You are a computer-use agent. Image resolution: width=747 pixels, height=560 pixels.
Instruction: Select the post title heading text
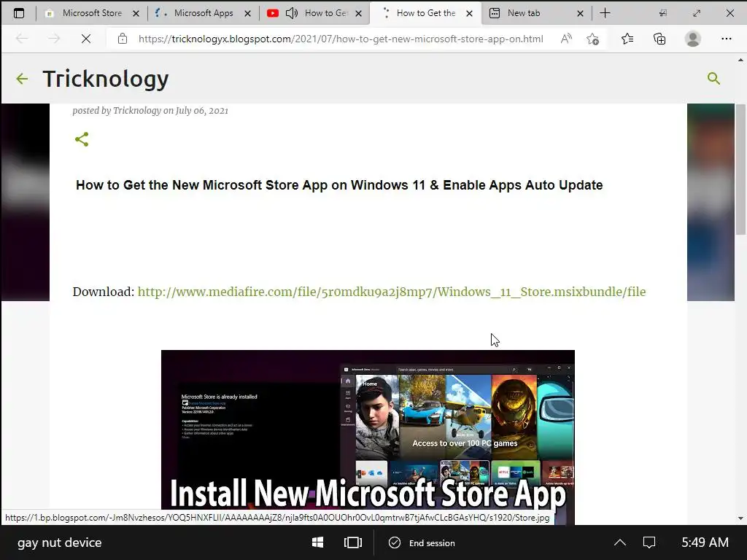[x=339, y=184]
